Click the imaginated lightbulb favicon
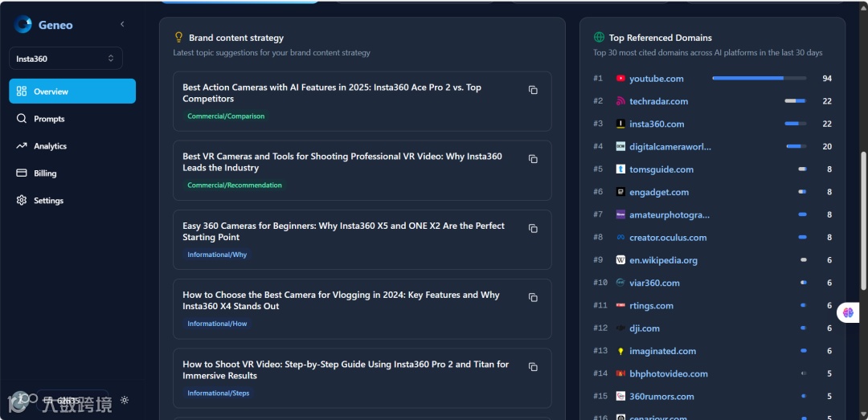This screenshot has width=868, height=420. pos(620,351)
